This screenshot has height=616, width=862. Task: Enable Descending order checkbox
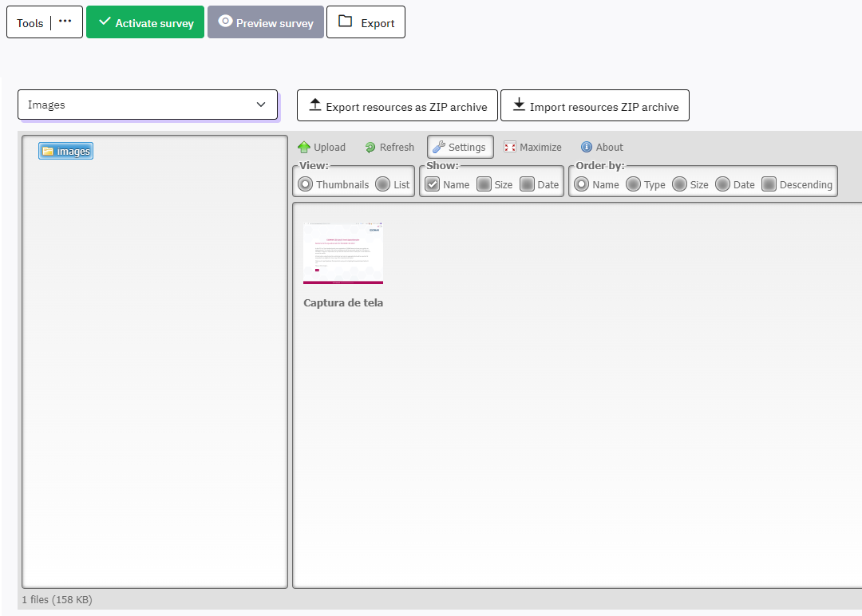coord(769,184)
